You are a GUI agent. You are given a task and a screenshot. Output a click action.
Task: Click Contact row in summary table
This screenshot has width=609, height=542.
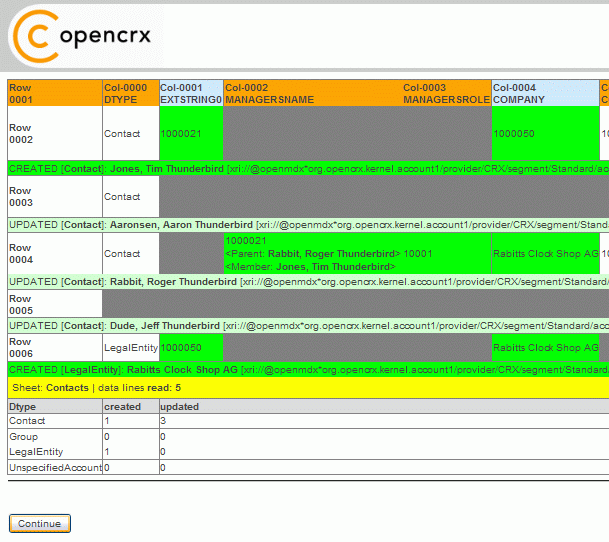tap(308, 421)
